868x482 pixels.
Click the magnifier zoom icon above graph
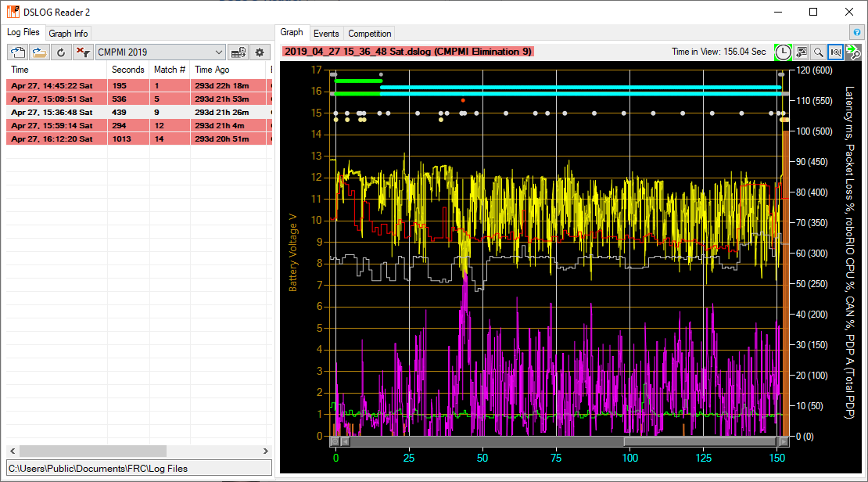pyautogui.click(x=818, y=52)
